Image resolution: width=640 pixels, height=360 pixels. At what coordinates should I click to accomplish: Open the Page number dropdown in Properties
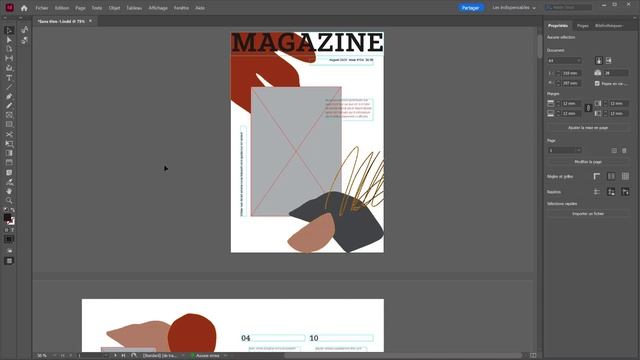click(x=564, y=151)
